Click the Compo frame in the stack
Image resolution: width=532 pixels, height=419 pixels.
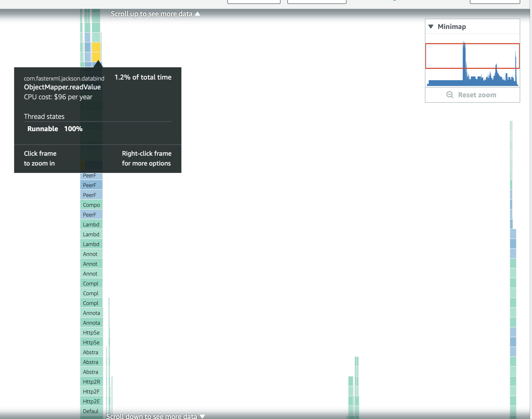91,205
